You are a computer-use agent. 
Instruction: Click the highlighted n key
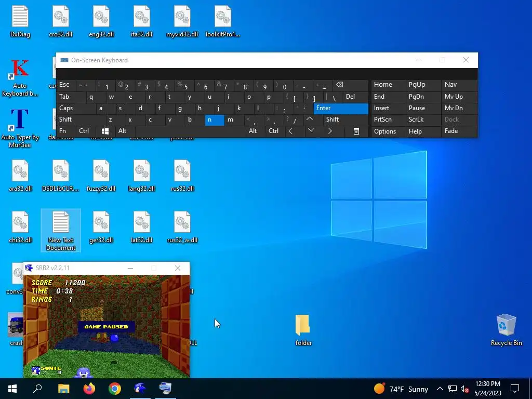click(x=215, y=120)
